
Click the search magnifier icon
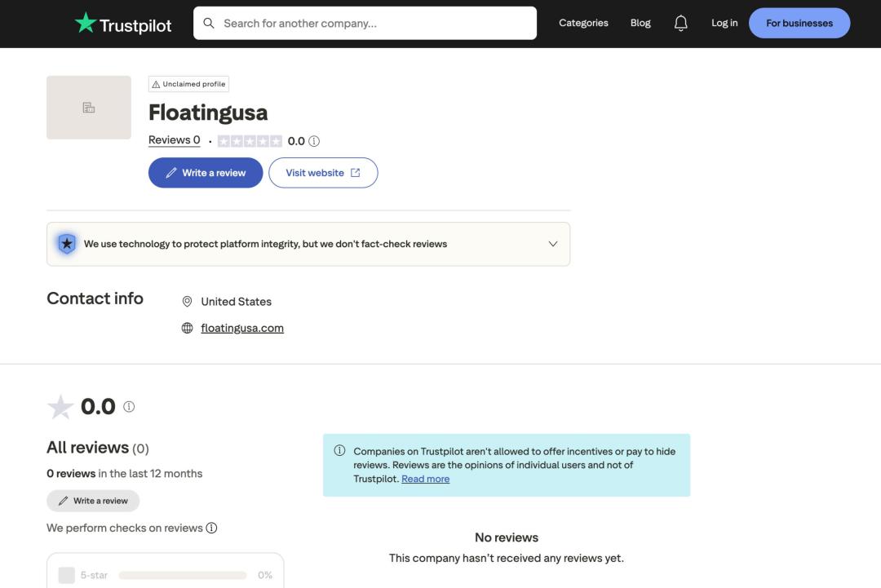tap(209, 23)
